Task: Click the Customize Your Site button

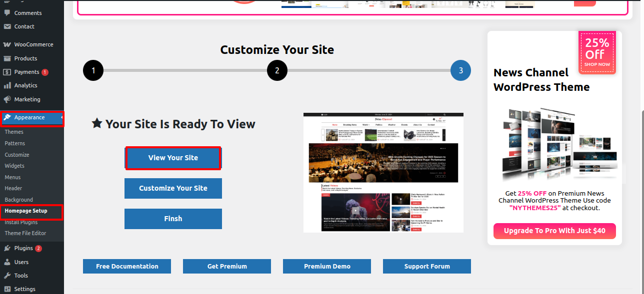Action: tap(173, 188)
